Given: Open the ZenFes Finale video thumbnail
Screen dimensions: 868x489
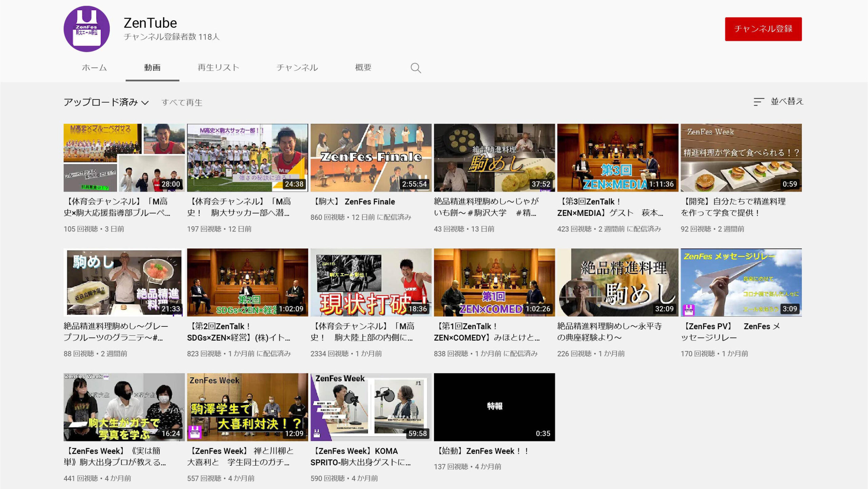Looking at the screenshot, I should point(371,158).
